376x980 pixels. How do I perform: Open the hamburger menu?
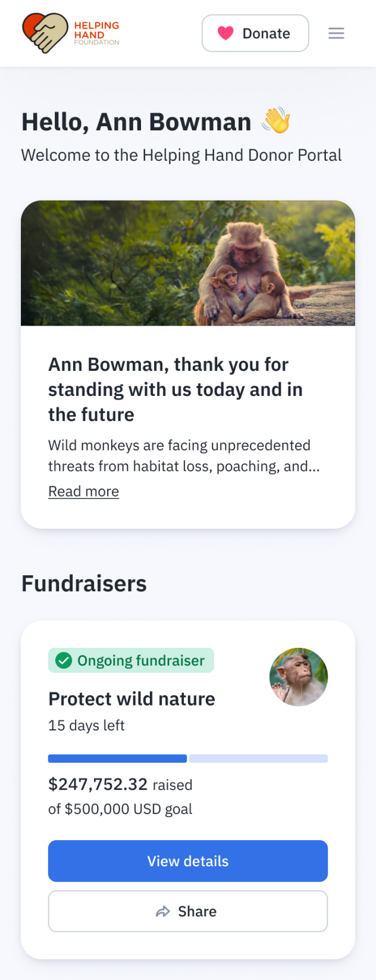[336, 33]
